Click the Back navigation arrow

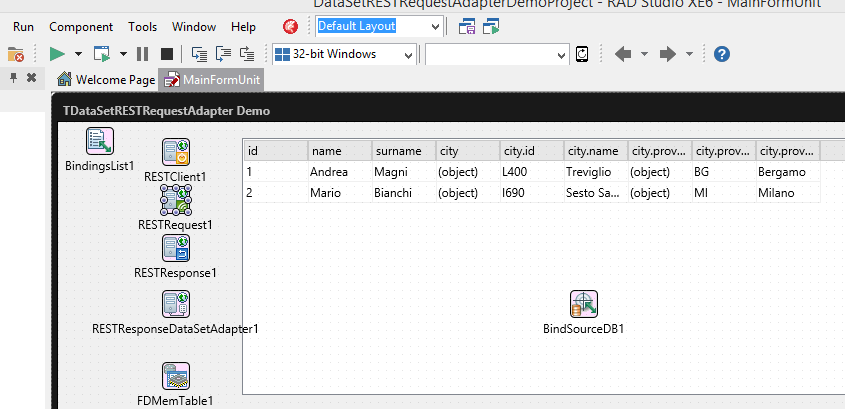click(x=623, y=54)
